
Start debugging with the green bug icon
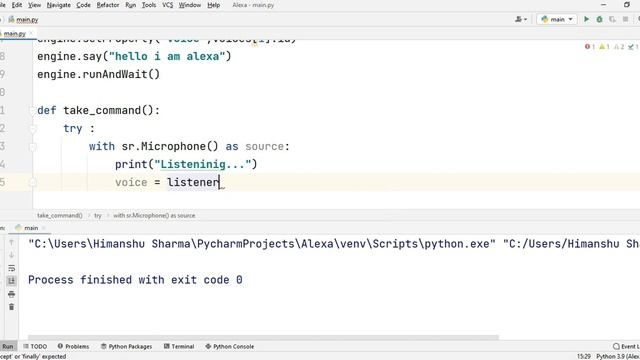[599, 19]
